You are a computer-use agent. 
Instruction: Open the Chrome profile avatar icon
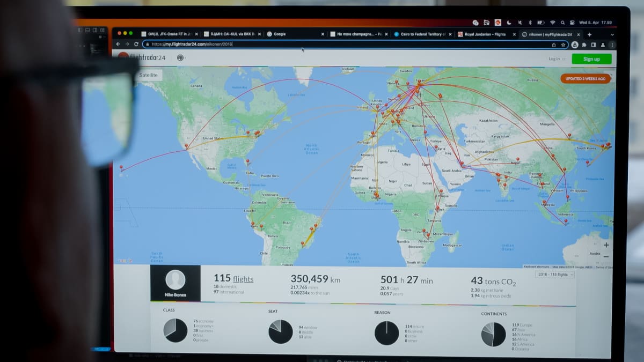point(603,45)
